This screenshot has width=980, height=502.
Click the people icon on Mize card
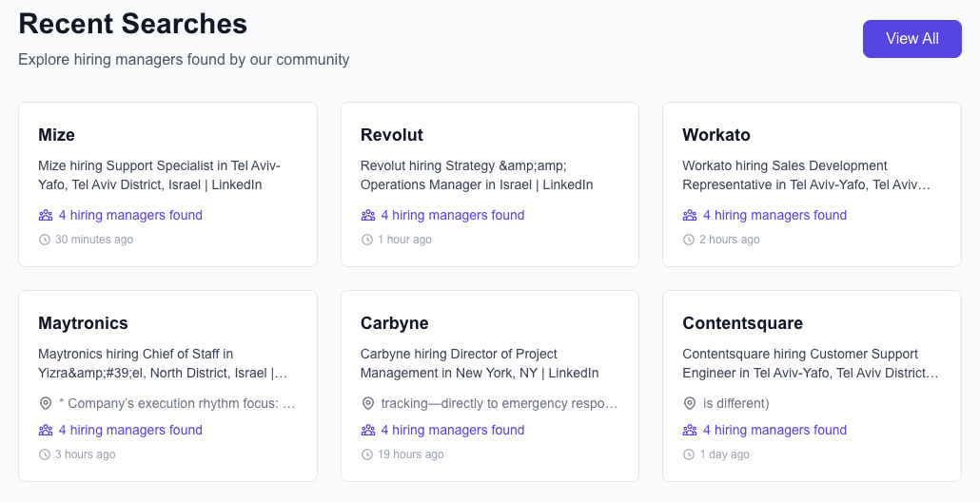[46, 215]
